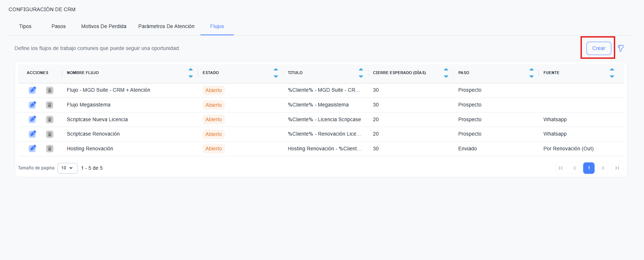Click the Nombre Flujo column header

[83, 73]
